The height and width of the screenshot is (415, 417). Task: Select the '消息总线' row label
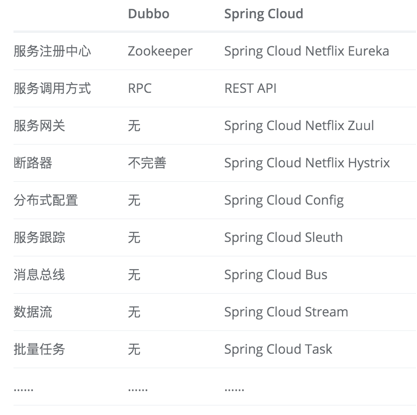point(39,275)
